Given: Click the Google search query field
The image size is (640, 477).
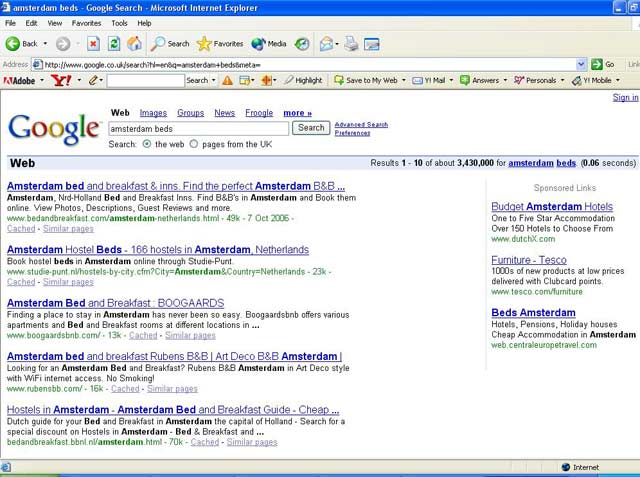Looking at the screenshot, I should tap(198, 129).
